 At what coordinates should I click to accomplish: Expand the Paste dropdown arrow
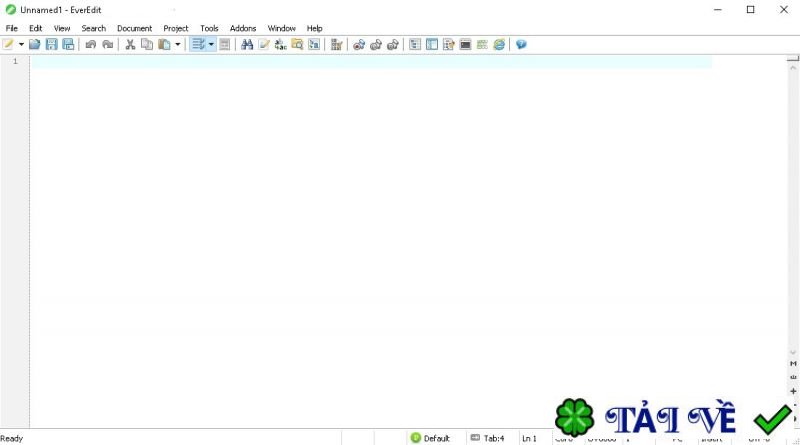click(178, 44)
